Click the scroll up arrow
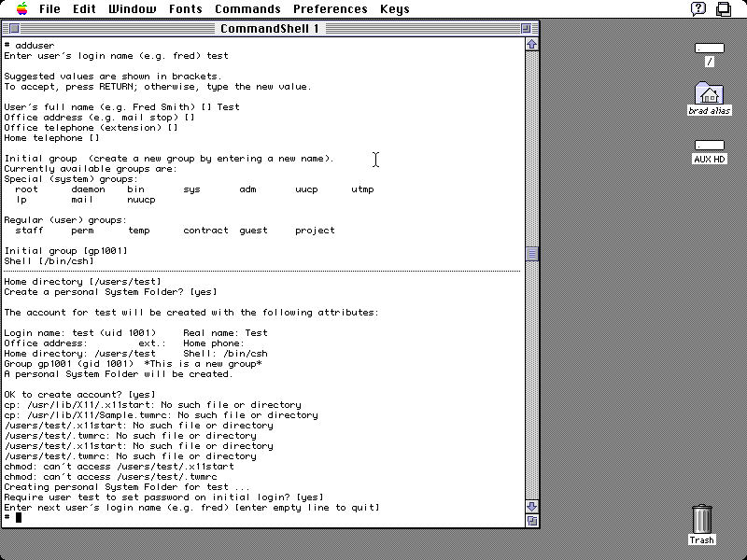The image size is (747, 560). [x=531, y=44]
